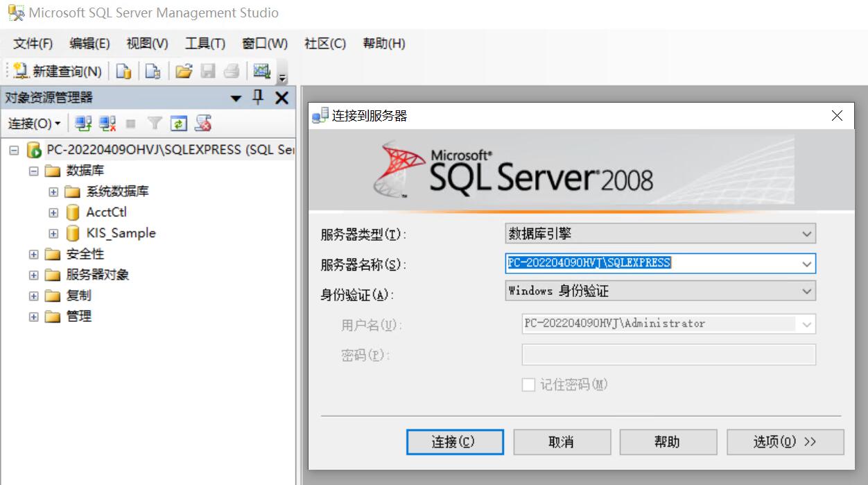Image resolution: width=868 pixels, height=485 pixels.
Task: Refresh the Object Explorer tree
Action: pos(179,124)
